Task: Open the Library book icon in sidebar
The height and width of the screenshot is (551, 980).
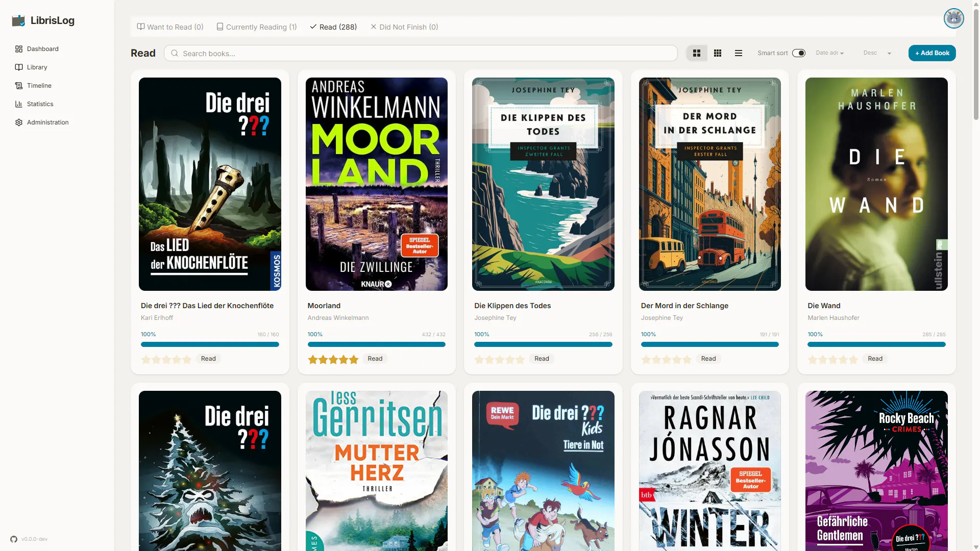Action: pyautogui.click(x=19, y=67)
